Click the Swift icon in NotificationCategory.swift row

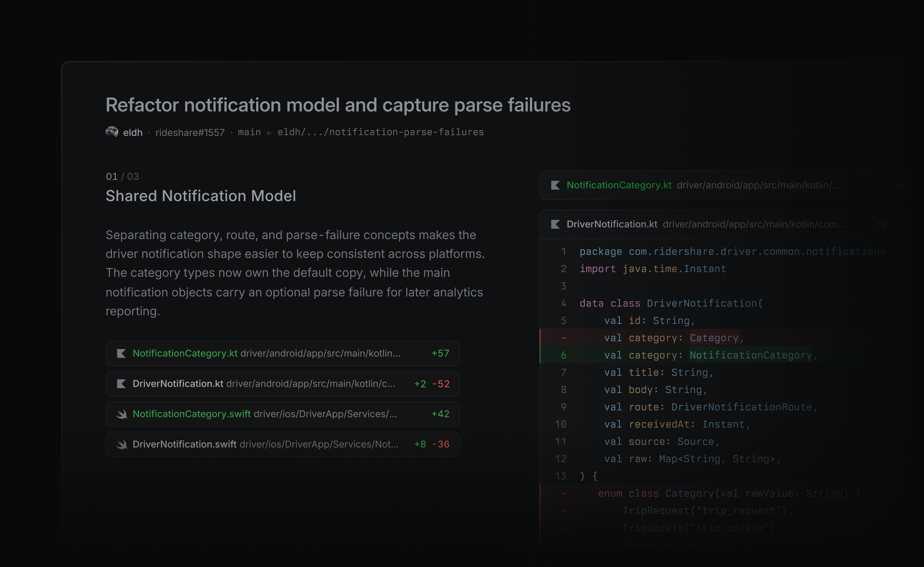121,414
